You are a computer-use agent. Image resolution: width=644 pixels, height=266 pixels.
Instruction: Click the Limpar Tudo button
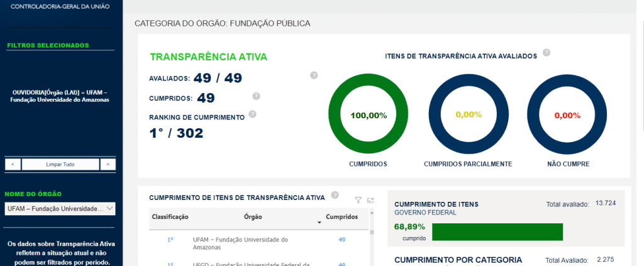[60, 164]
